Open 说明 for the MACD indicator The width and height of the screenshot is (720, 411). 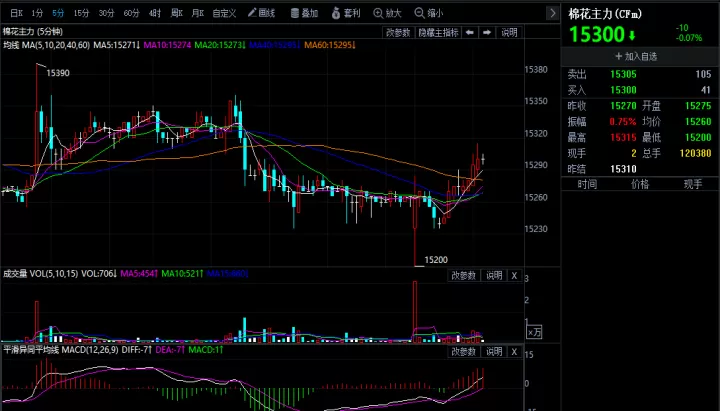click(494, 352)
